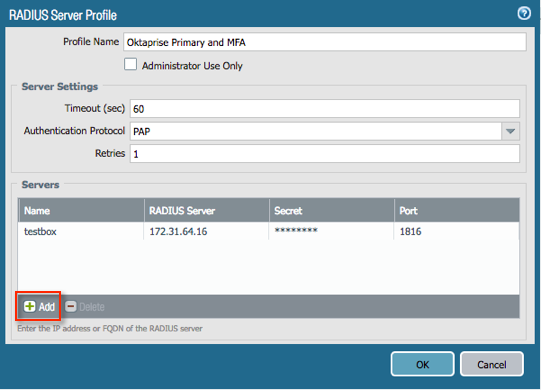Image resolution: width=541 pixels, height=390 pixels.
Task: Click the greyed-out Delete server button
Action: click(85, 306)
